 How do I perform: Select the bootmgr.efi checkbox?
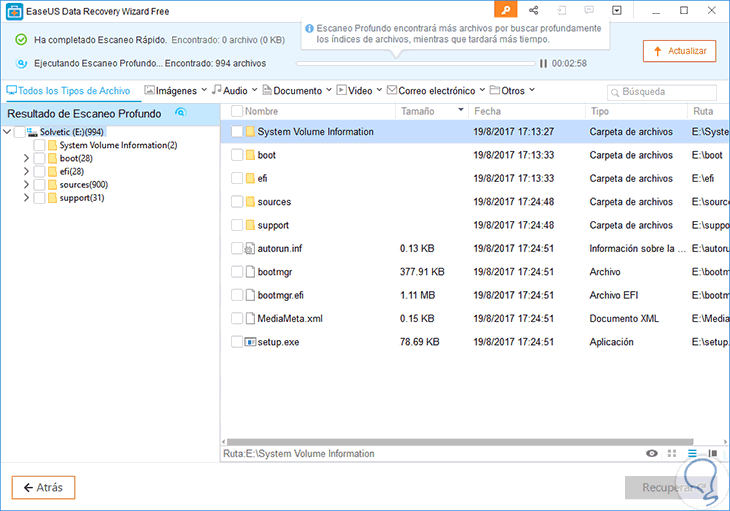point(237,295)
